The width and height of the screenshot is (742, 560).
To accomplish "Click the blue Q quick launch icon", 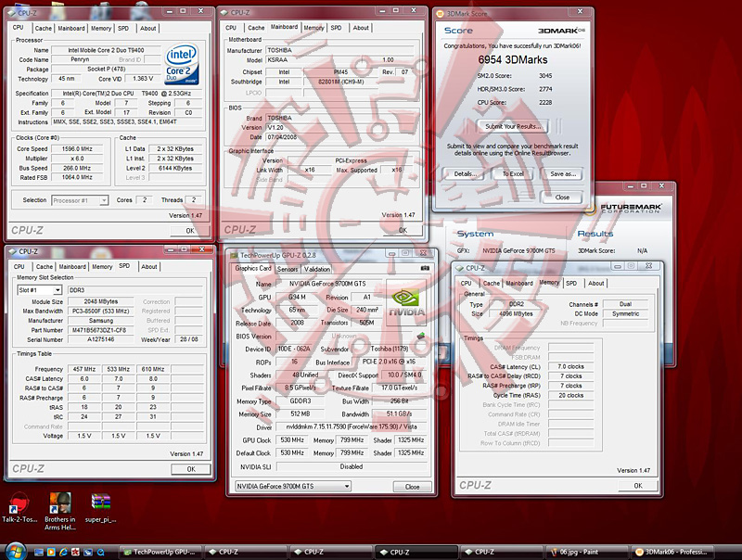I will click(101, 552).
